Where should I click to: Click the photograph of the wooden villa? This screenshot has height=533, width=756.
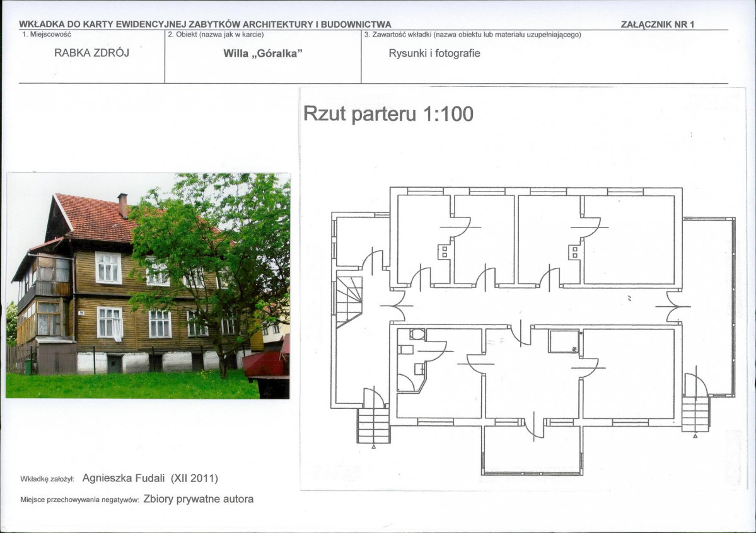tap(148, 286)
